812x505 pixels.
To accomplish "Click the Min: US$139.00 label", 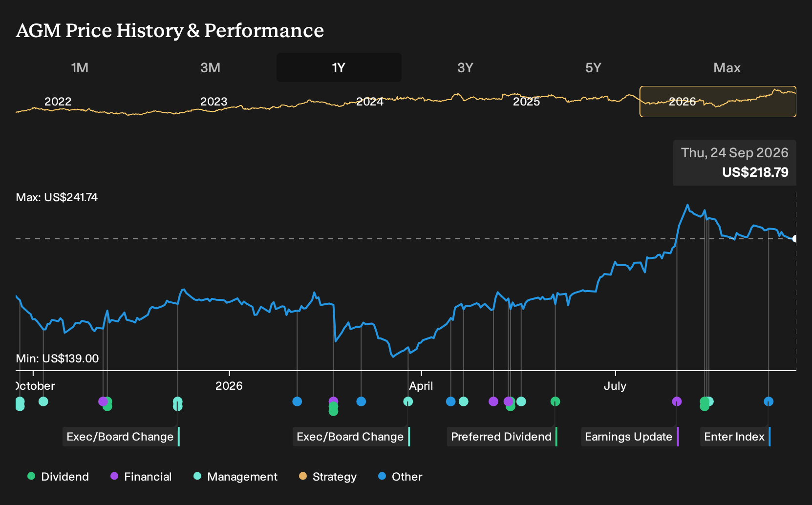I will pyautogui.click(x=57, y=358).
